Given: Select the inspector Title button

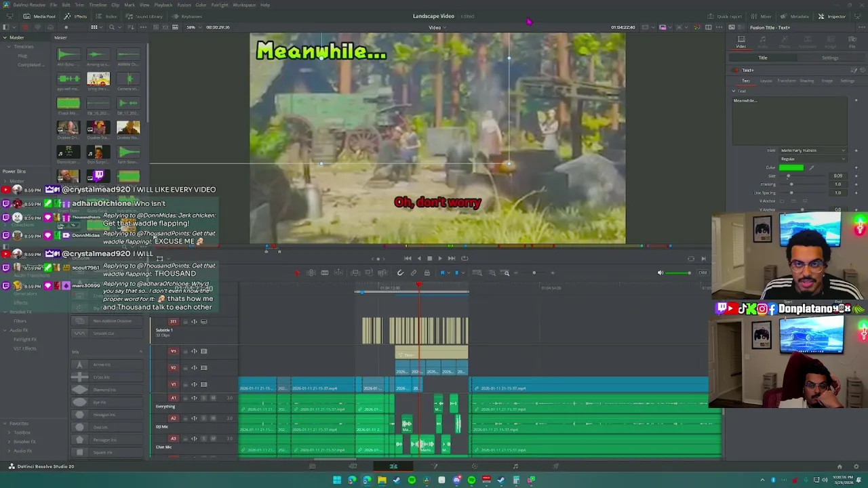Looking at the screenshot, I should pos(763,58).
